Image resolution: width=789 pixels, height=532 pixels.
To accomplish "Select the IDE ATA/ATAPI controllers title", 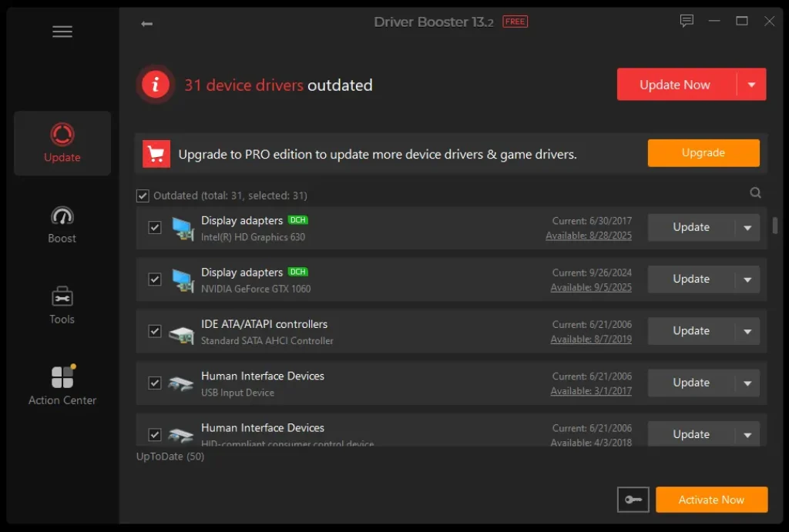I will [264, 324].
